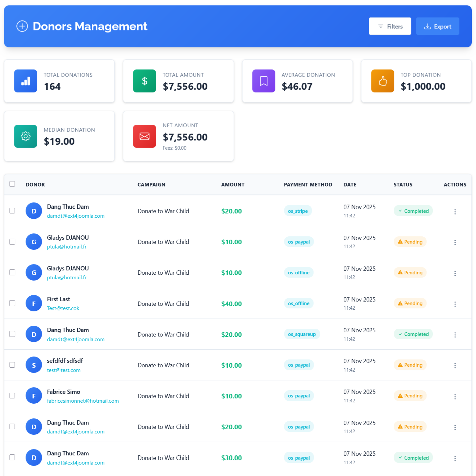Check the box for First Last's donation
This screenshot has height=476, width=476.
12,303
